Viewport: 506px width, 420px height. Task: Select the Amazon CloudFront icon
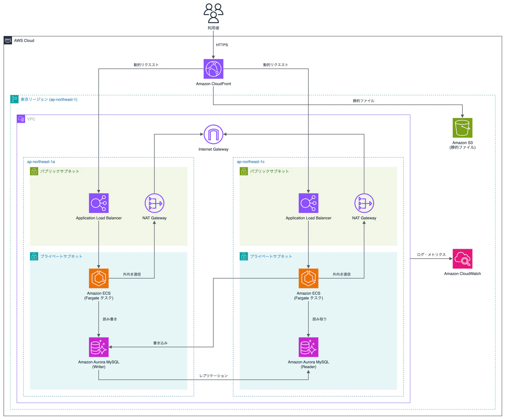point(213,69)
